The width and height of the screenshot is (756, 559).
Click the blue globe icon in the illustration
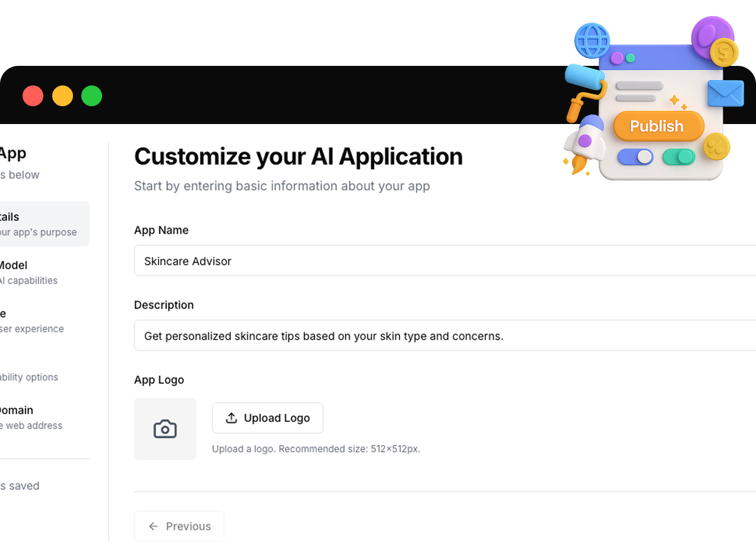pyautogui.click(x=592, y=40)
